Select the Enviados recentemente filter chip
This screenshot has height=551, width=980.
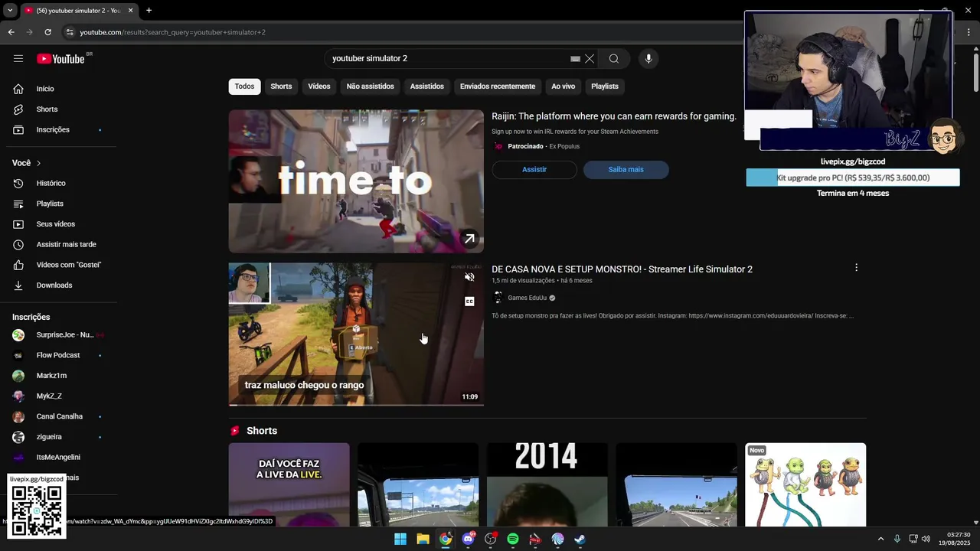(498, 86)
